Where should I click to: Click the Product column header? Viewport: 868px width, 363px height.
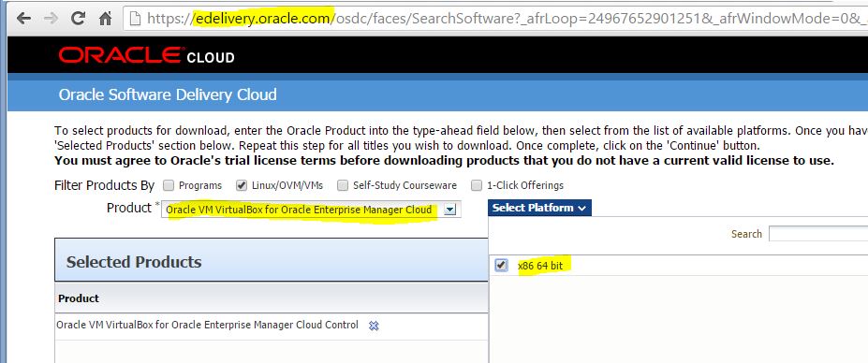[79, 298]
